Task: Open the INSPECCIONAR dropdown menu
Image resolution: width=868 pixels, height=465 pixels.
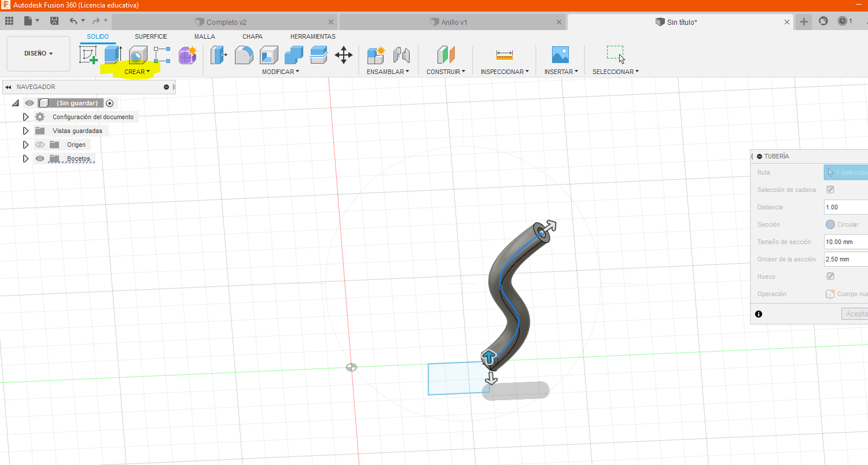Action: [505, 72]
